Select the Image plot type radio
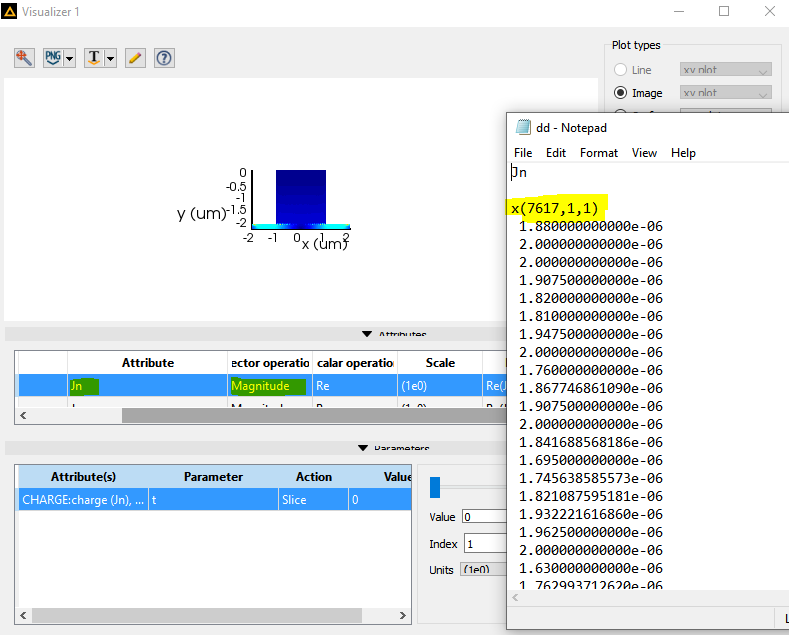The image size is (789, 635). coord(620,93)
